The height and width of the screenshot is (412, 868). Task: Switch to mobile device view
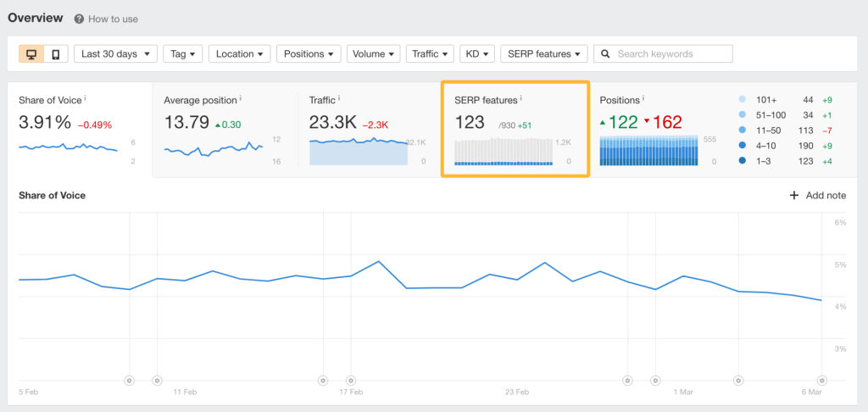(x=55, y=54)
